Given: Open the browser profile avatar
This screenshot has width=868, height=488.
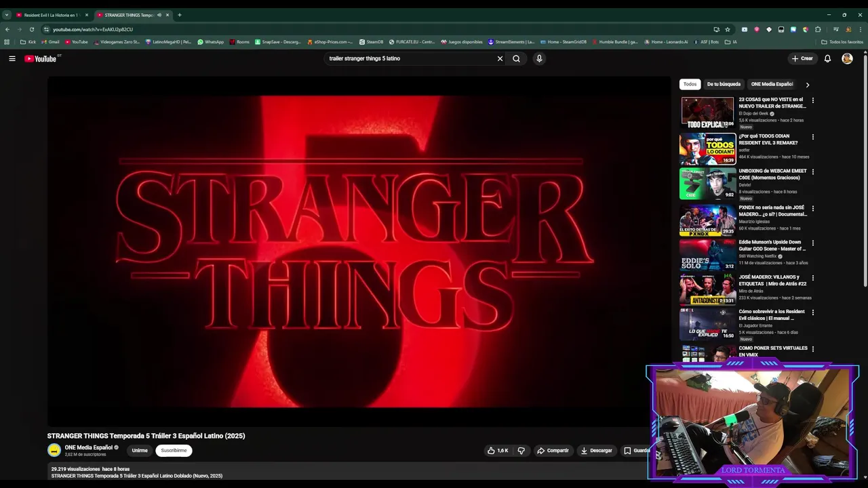Looking at the screenshot, I should [848, 29].
